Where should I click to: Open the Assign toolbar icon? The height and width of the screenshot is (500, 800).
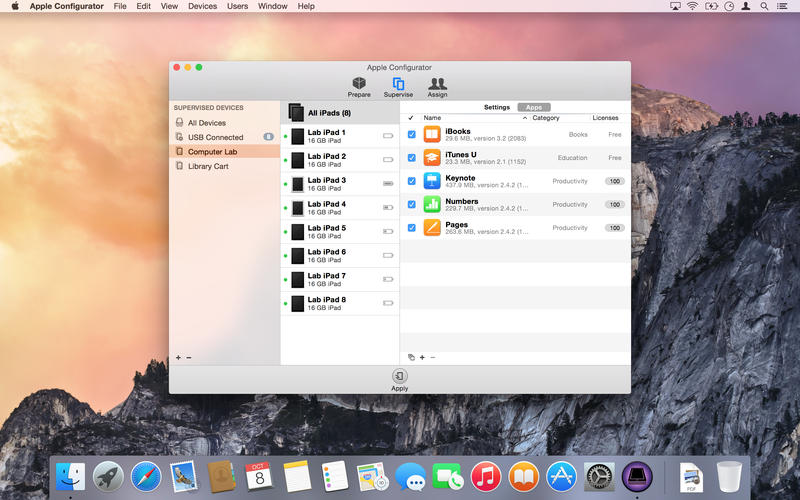click(437, 85)
